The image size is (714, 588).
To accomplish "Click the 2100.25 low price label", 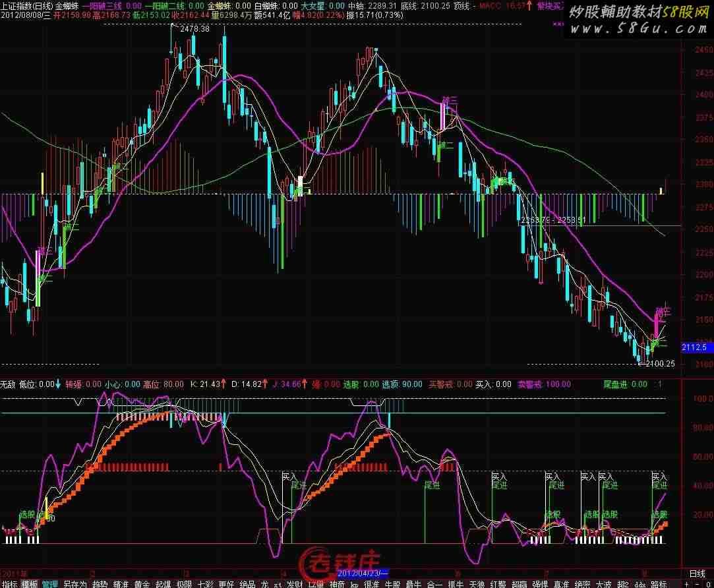I will pyautogui.click(x=660, y=363).
